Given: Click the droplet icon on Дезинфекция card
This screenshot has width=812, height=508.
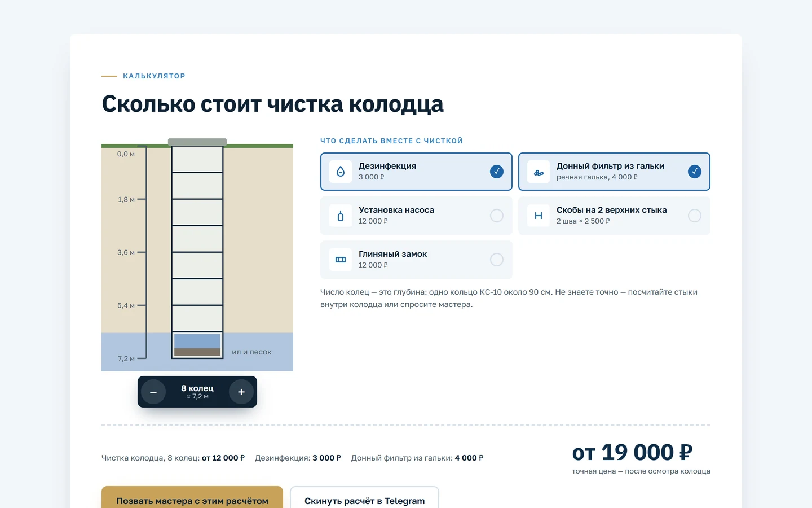Looking at the screenshot, I should tap(341, 172).
